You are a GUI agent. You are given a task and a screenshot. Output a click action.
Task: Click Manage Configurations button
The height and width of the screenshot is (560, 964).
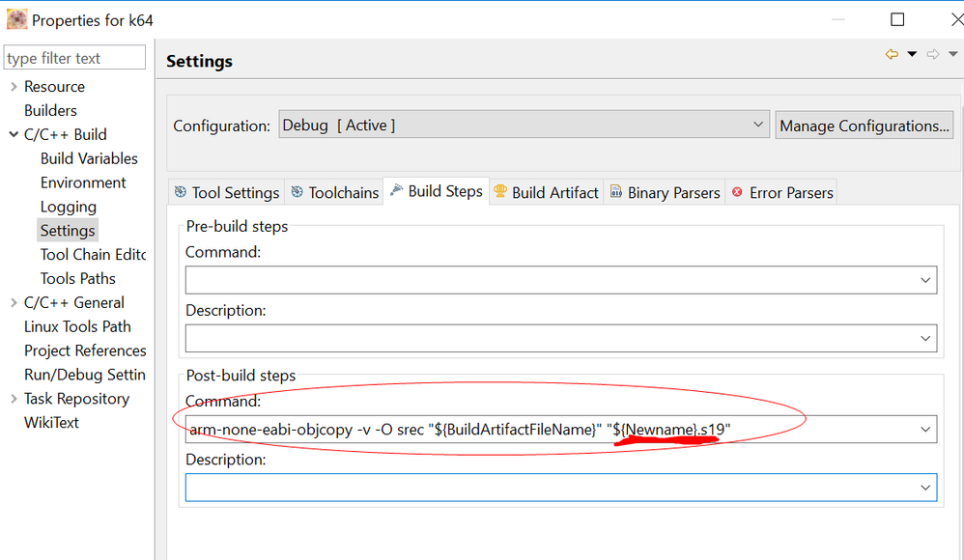865,126
